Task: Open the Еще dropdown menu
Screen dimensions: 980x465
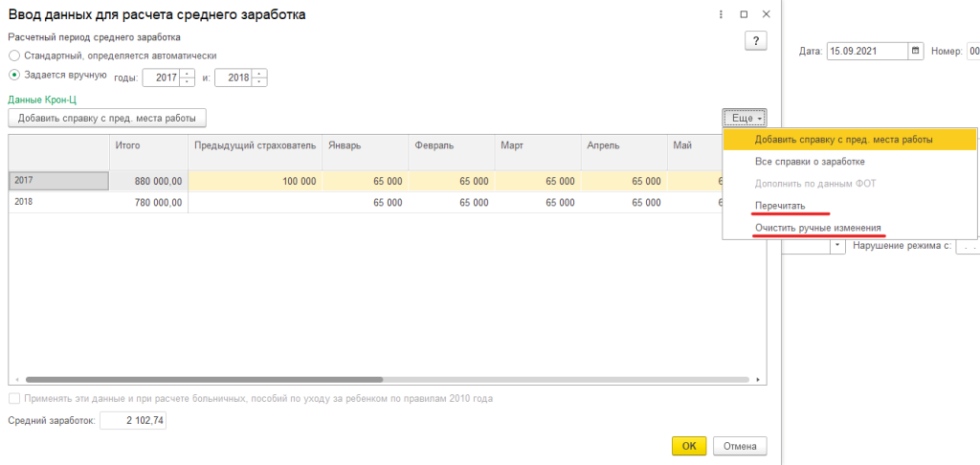Action: (745, 119)
